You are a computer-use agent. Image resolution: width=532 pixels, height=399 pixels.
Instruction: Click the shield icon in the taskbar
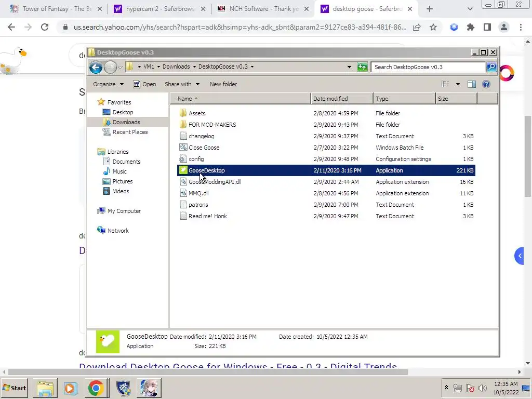click(x=123, y=388)
